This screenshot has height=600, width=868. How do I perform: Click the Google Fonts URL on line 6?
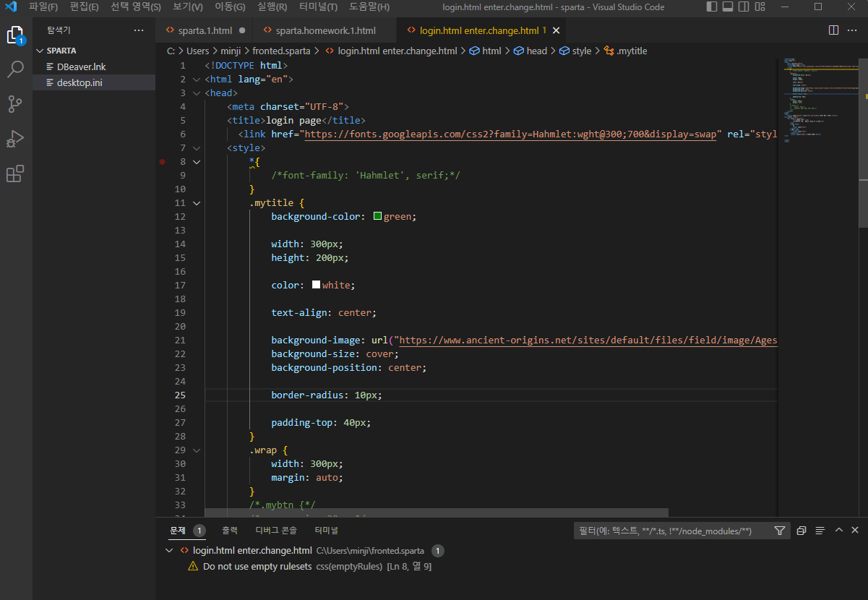click(510, 134)
